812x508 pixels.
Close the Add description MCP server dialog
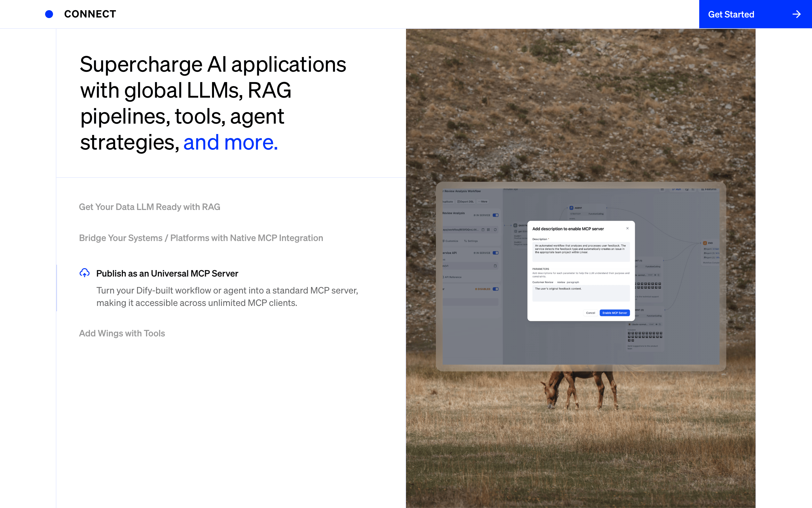pos(627,229)
